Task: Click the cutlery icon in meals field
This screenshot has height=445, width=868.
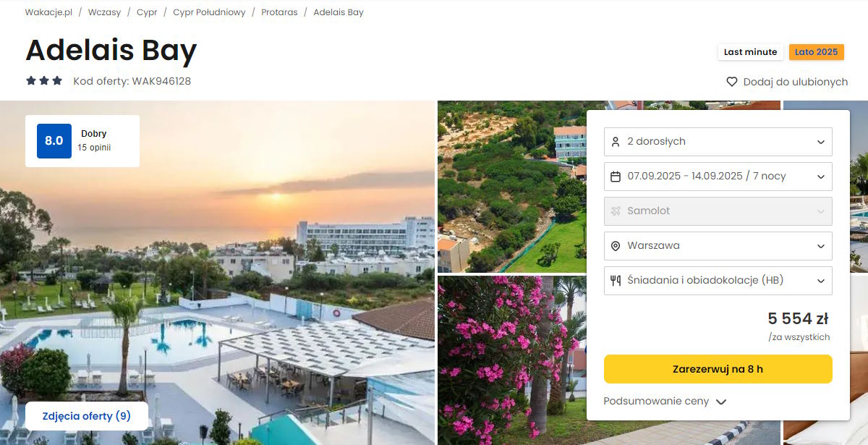Action: click(x=616, y=281)
